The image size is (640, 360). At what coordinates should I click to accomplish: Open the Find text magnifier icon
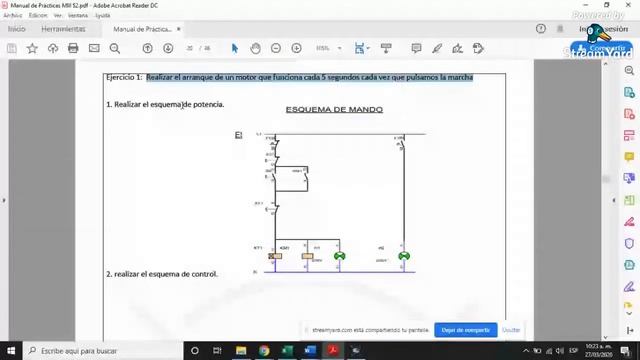pos(115,49)
